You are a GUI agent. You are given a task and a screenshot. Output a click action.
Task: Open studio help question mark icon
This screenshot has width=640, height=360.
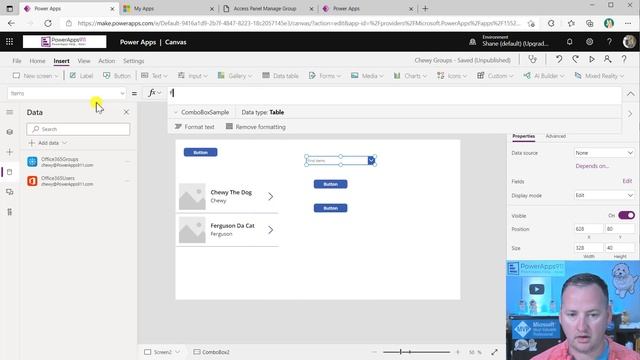(624, 60)
